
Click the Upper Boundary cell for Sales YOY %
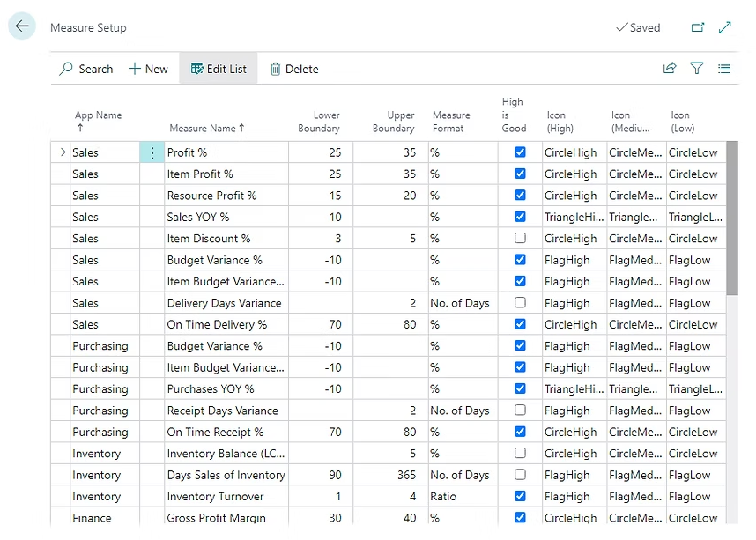pyautogui.click(x=389, y=217)
